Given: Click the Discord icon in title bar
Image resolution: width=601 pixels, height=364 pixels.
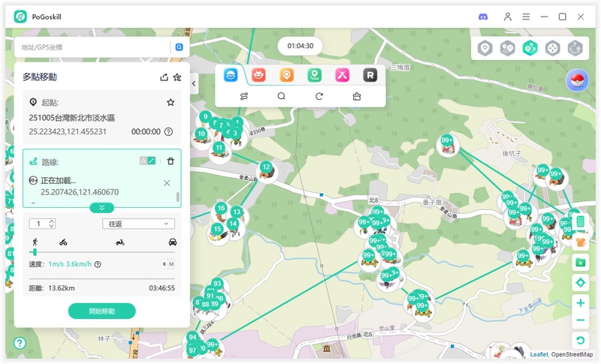Looking at the screenshot, I should [482, 17].
